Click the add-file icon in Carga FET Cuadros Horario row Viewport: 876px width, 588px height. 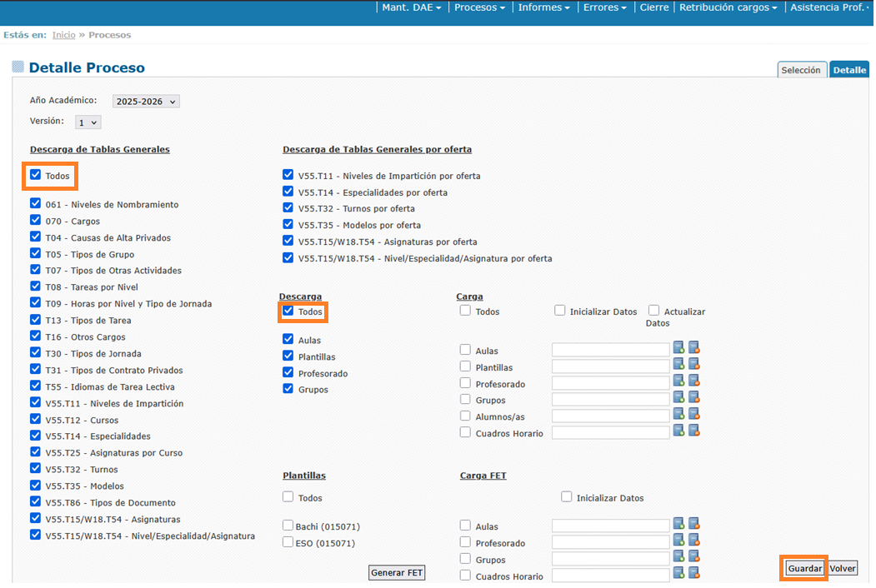coord(678,573)
